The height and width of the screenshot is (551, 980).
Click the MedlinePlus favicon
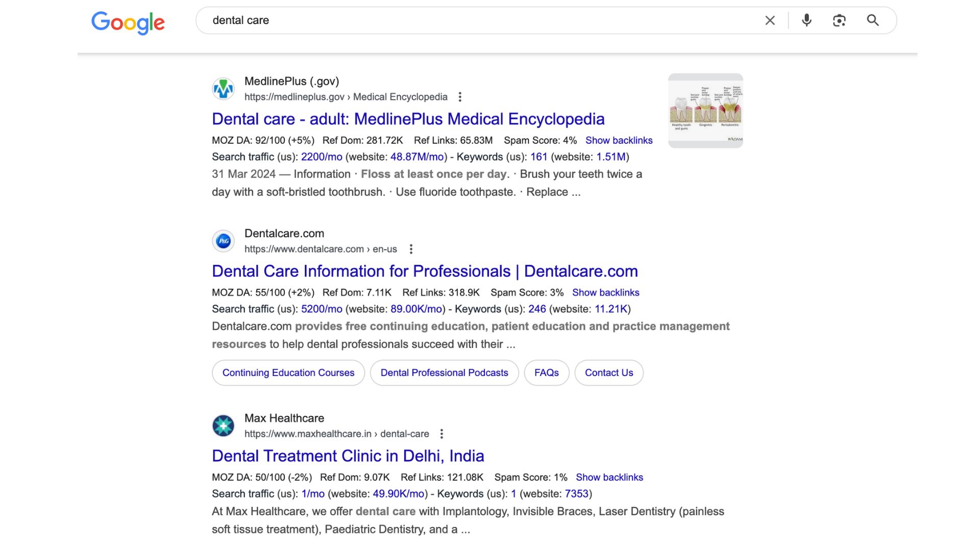pyautogui.click(x=223, y=89)
